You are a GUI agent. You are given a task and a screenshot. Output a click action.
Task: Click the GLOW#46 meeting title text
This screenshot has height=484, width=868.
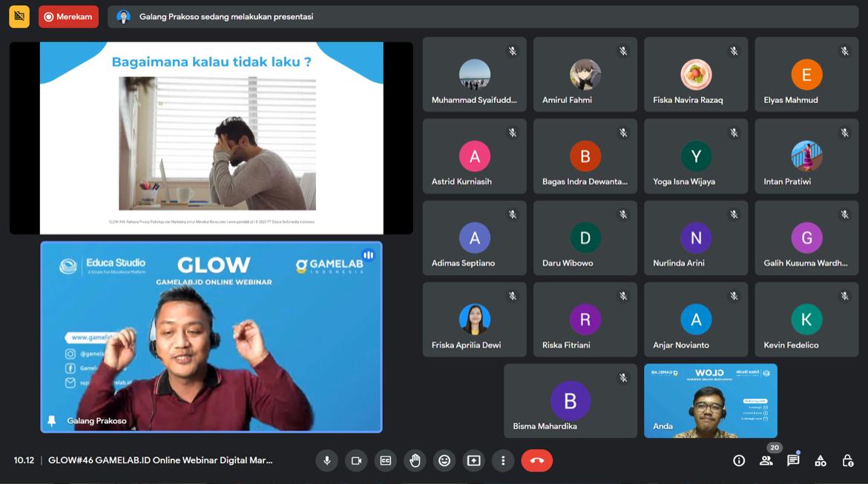point(160,460)
